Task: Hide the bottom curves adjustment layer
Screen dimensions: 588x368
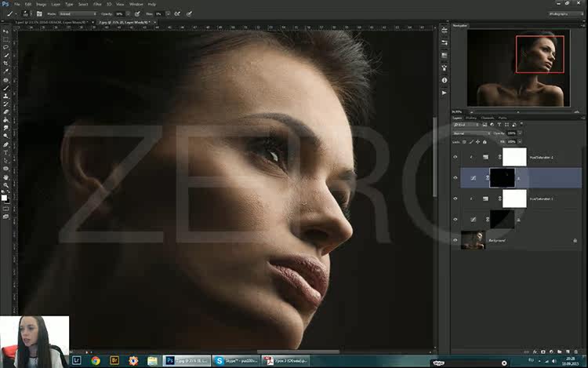Action: point(456,220)
